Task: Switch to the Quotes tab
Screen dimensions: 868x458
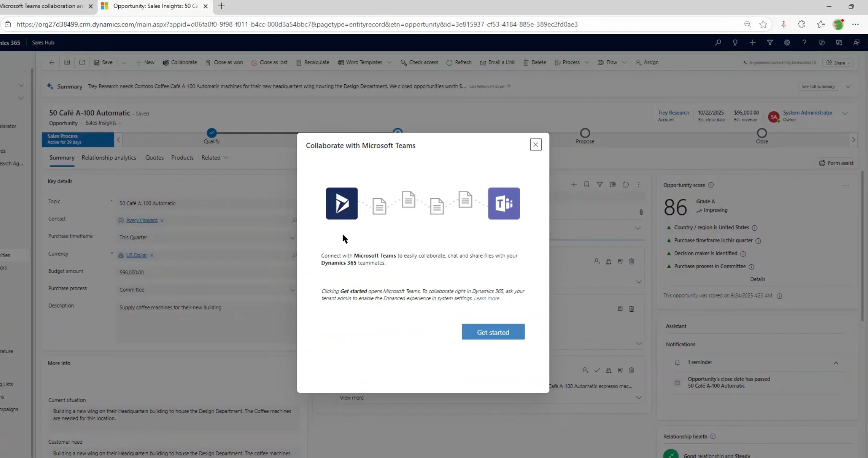Action: 154,158
